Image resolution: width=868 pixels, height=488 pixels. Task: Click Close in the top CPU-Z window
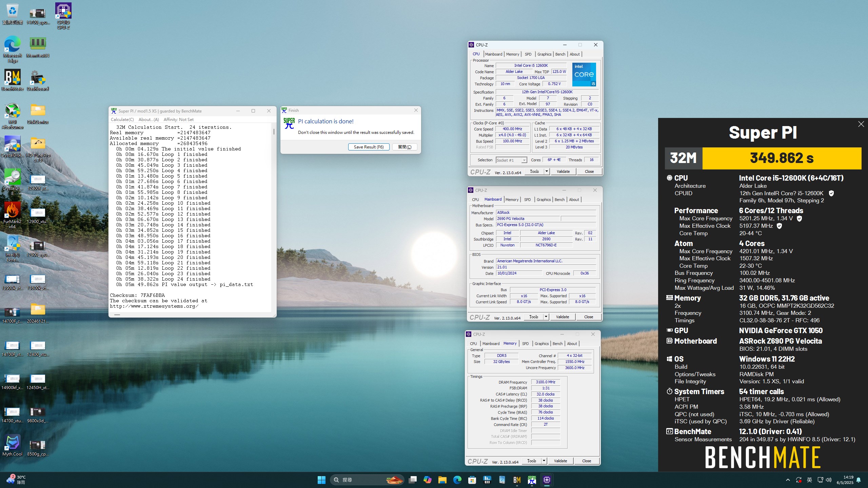589,171
